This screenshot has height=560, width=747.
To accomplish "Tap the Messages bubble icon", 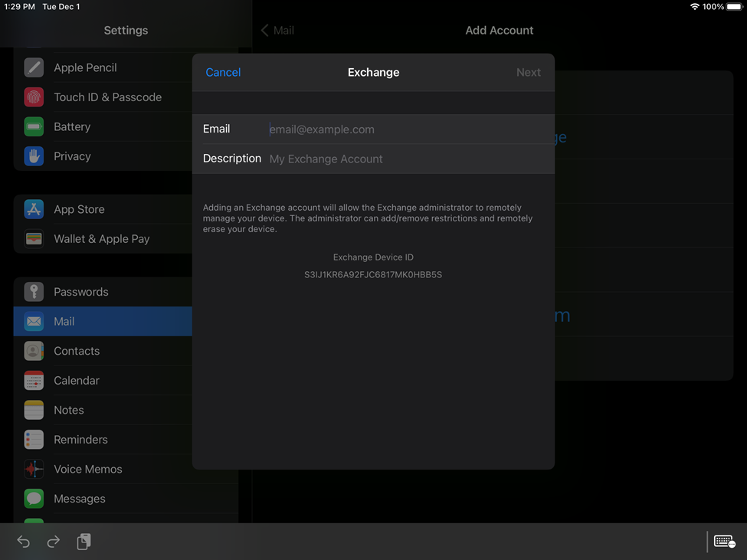I will pos(34,499).
